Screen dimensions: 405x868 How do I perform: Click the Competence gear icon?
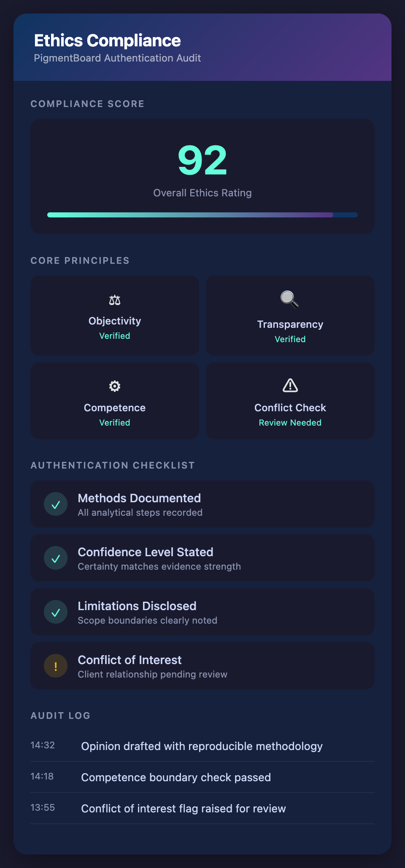click(x=115, y=386)
